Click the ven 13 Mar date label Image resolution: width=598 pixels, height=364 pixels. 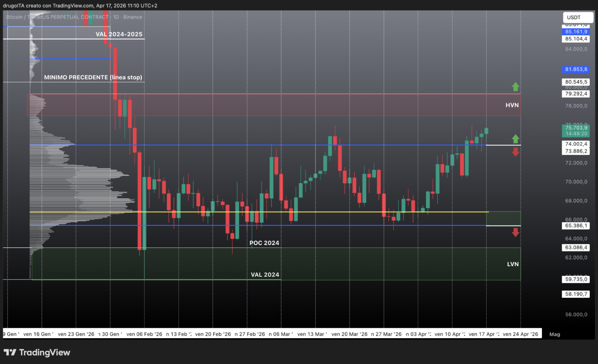[312, 334]
